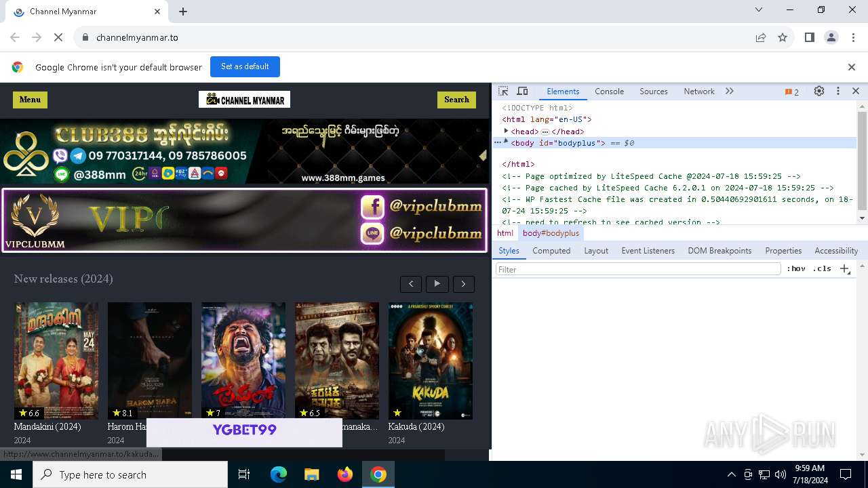
Task: Open File Explorer from taskbar
Action: click(311, 474)
